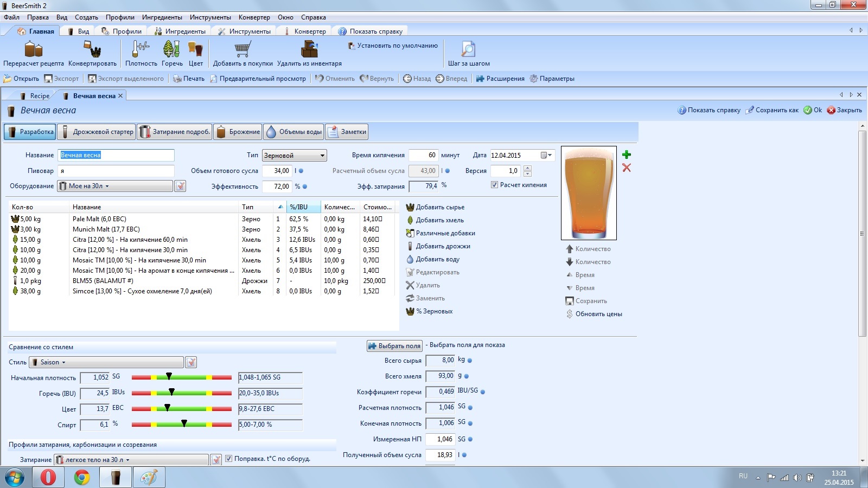Screen dimensions: 868x488
Task: Click the Выбрать поля button
Action: click(394, 346)
